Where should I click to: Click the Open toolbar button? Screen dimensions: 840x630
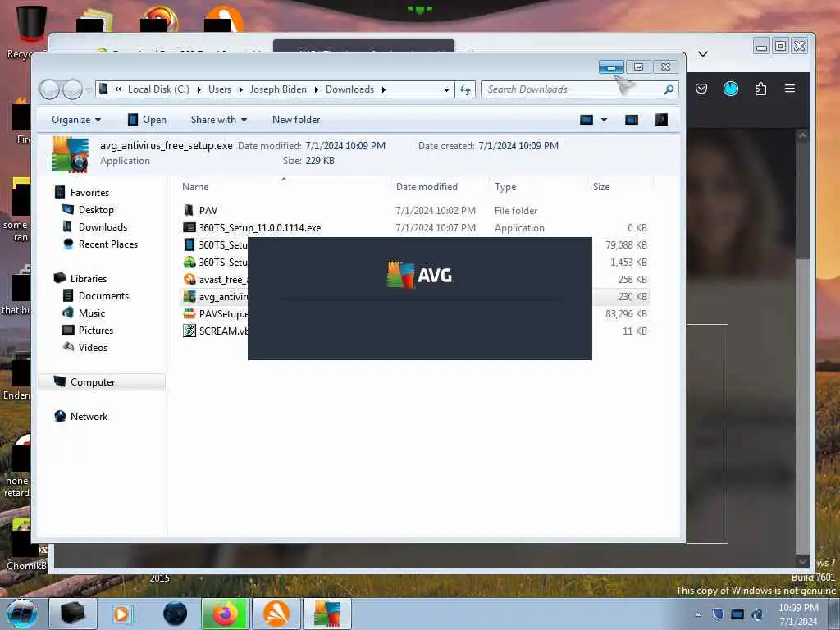147,120
